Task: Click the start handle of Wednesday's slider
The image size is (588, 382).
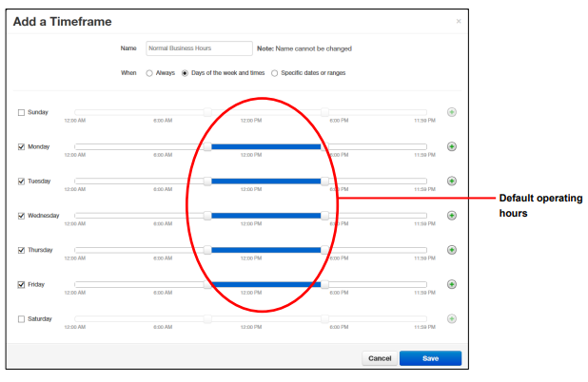Action: (207, 215)
